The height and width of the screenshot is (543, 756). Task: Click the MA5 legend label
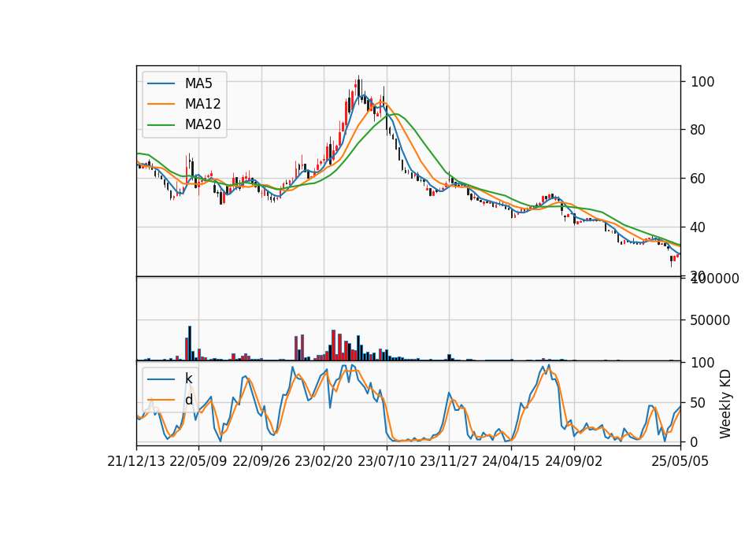click(x=198, y=83)
